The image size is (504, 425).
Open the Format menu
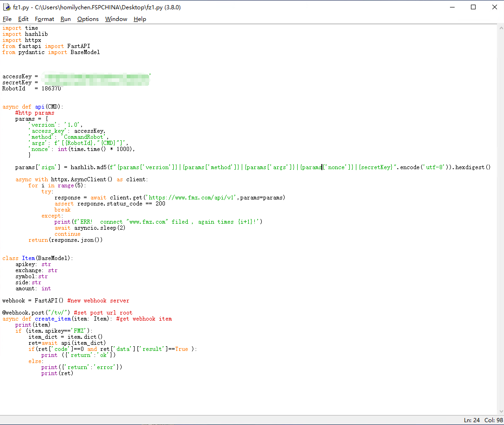44,19
